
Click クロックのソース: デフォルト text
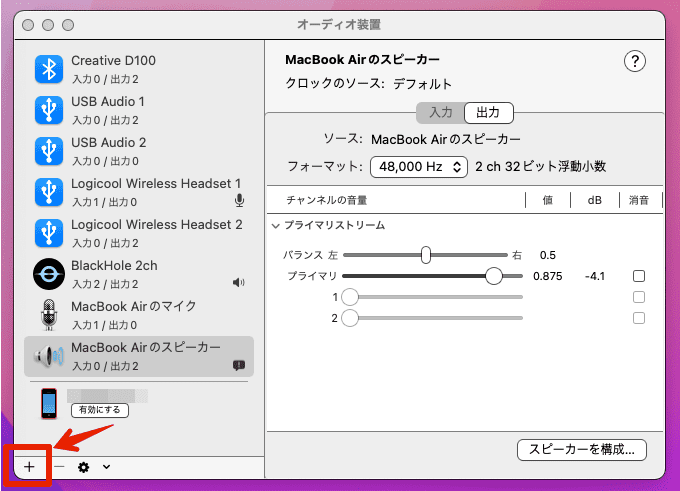[x=368, y=84]
